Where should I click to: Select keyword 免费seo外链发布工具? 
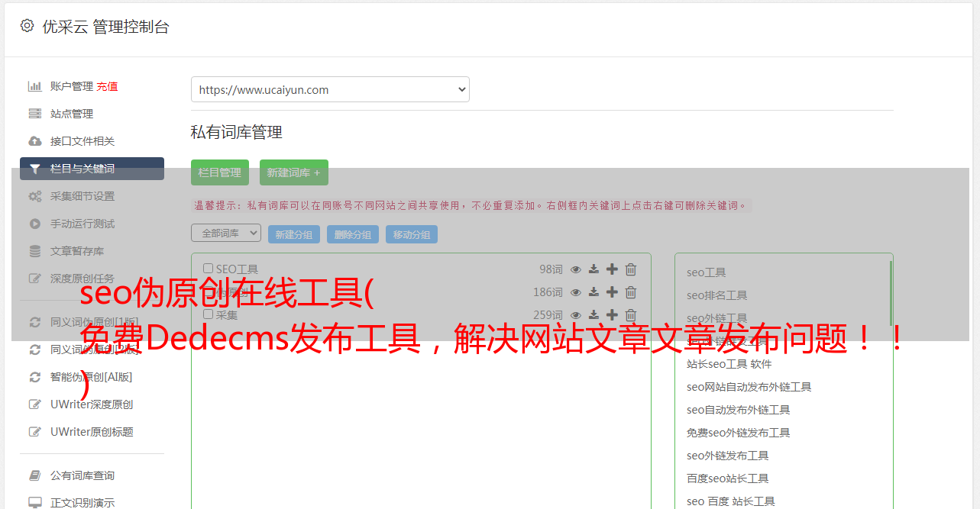coord(738,433)
